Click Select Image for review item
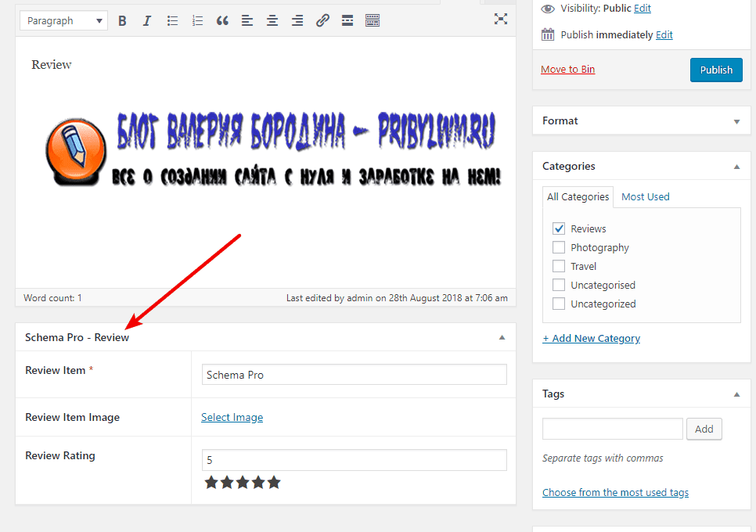Image resolution: width=756 pixels, height=532 pixels. coord(232,417)
